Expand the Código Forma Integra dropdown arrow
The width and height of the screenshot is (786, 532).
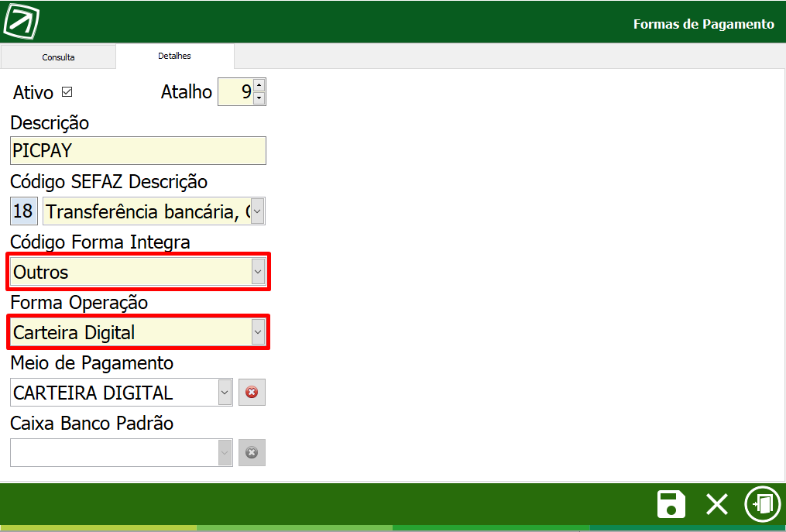(x=258, y=271)
